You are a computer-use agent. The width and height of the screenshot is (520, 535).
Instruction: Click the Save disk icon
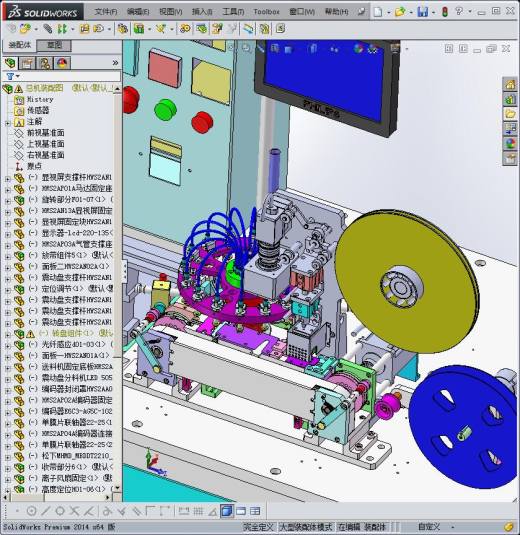(x=422, y=12)
